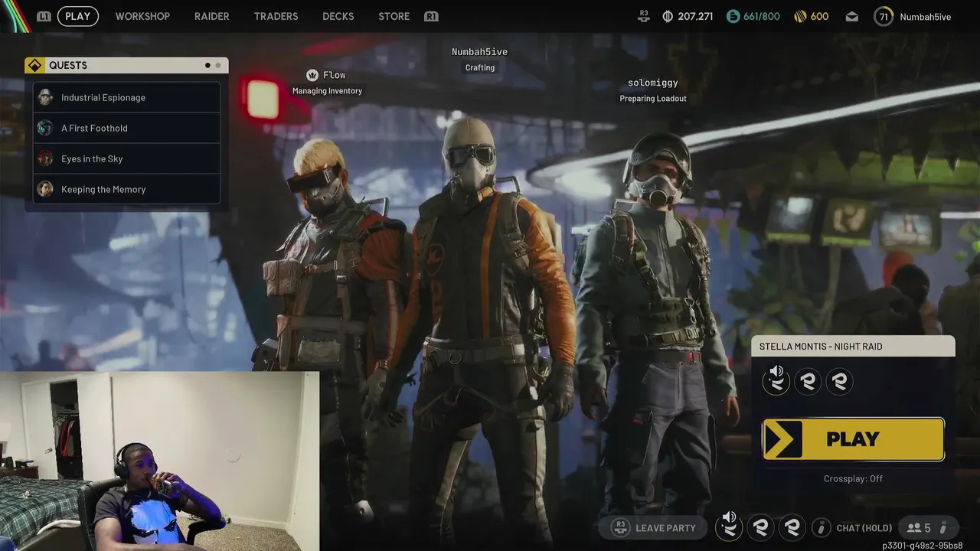
Task: Click the stick icon left of CHAT (HOLD)
Action: tap(821, 527)
